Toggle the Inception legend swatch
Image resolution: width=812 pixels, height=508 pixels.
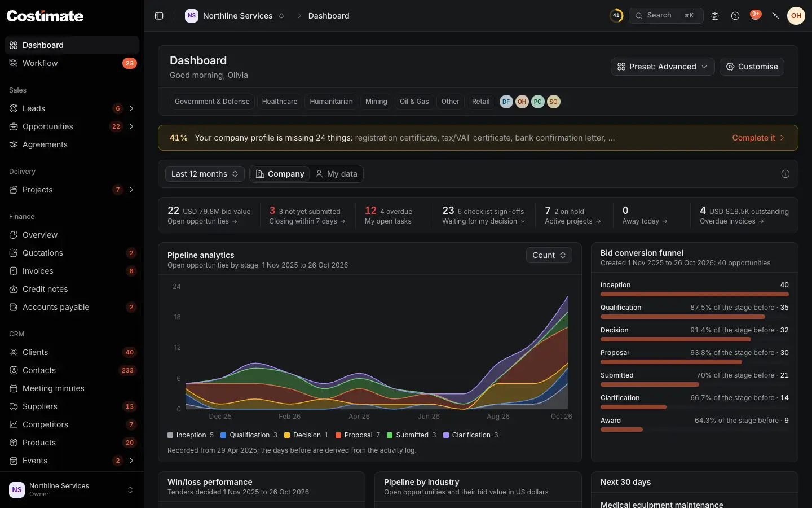[170, 435]
